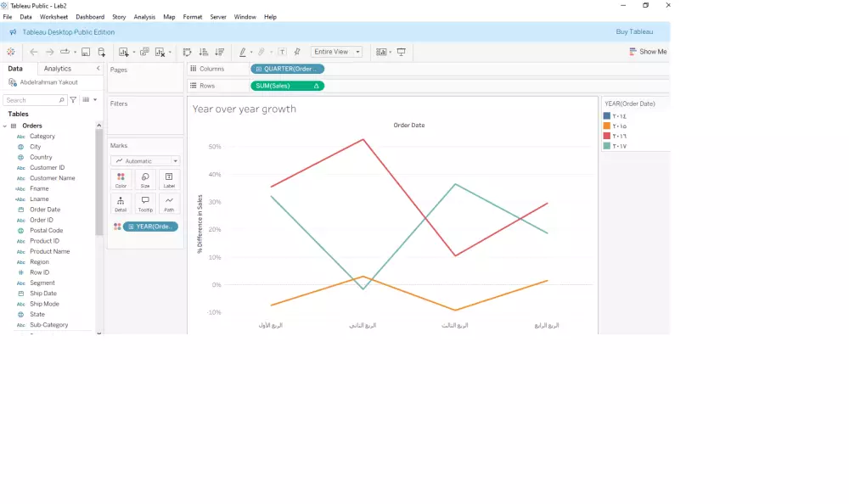849x504 pixels.
Task: Show mark labels T icon
Action: (282, 52)
